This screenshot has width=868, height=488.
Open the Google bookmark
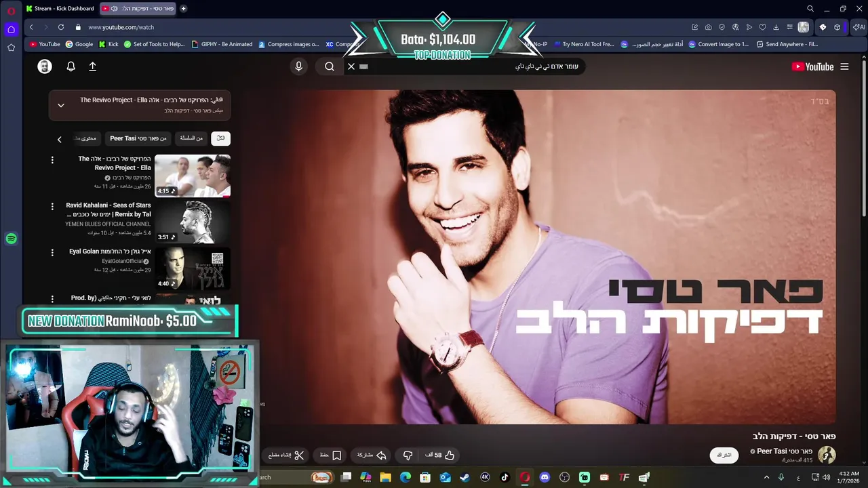(79, 44)
